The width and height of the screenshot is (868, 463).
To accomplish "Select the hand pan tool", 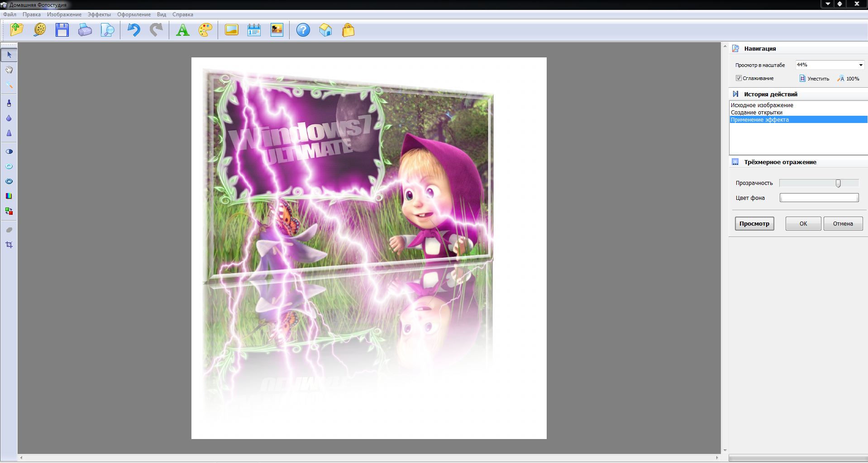I will [9, 70].
